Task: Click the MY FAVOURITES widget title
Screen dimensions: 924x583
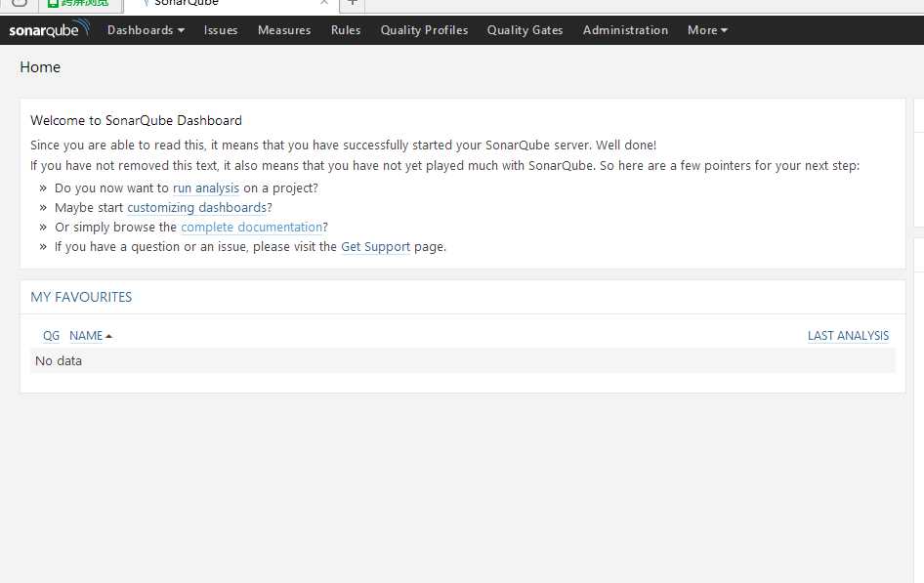Action: [81, 297]
